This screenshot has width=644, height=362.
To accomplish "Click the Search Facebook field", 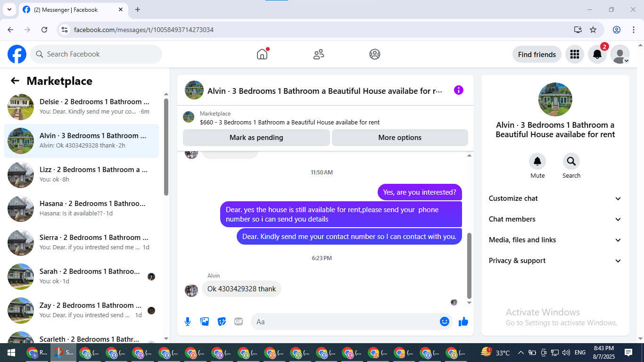I will click(96, 54).
